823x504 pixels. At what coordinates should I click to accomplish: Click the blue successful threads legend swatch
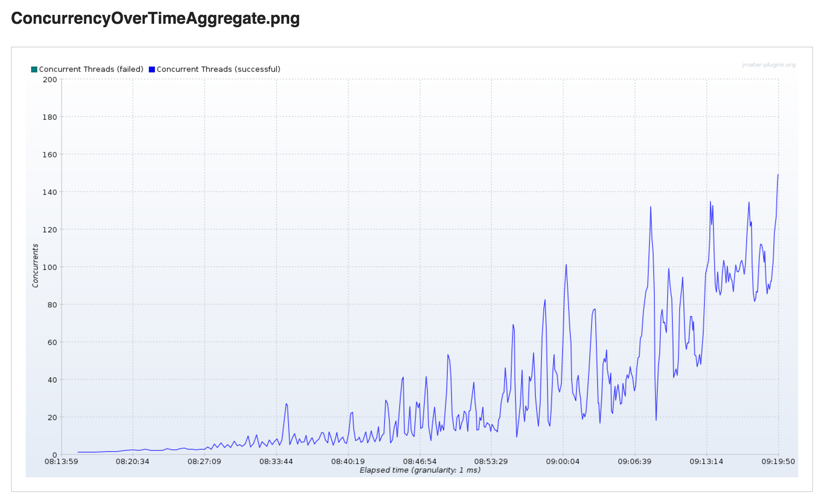[152, 69]
